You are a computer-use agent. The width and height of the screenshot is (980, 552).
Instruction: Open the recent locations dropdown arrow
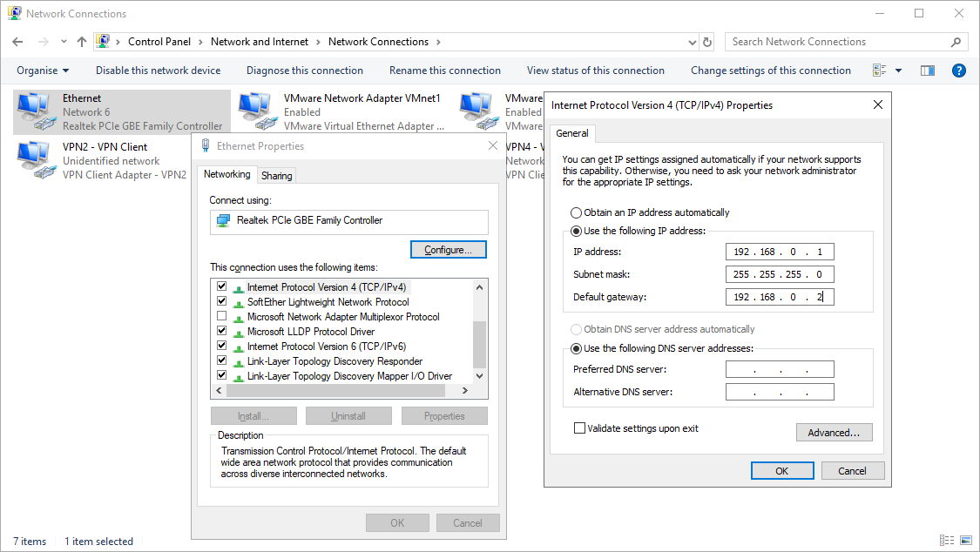[64, 42]
